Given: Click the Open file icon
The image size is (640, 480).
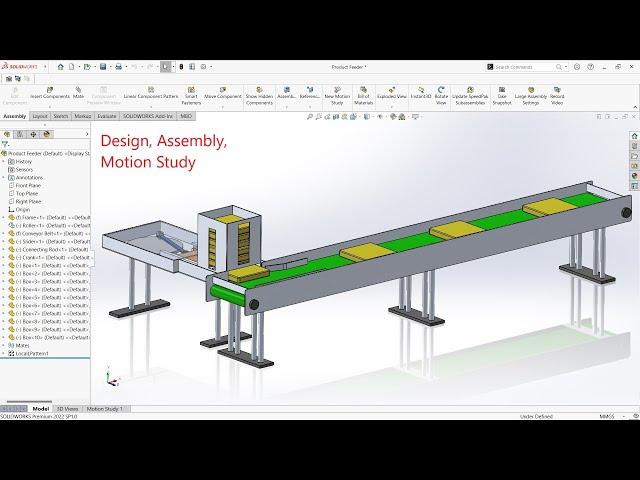Looking at the screenshot, I should click(x=87, y=67).
